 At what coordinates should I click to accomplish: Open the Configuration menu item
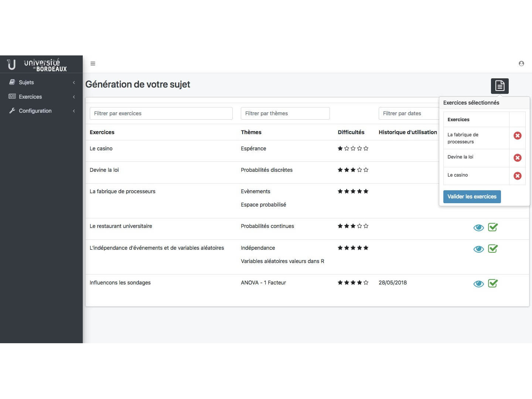tap(35, 111)
